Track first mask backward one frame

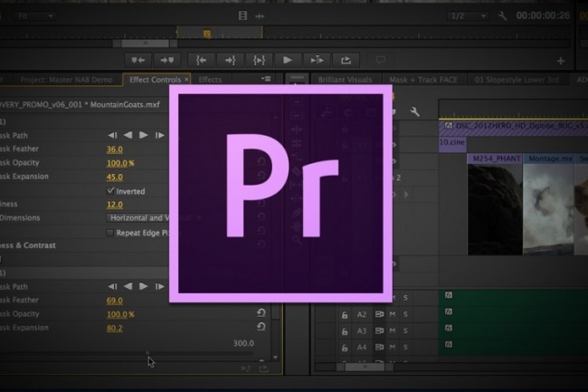tap(112, 135)
